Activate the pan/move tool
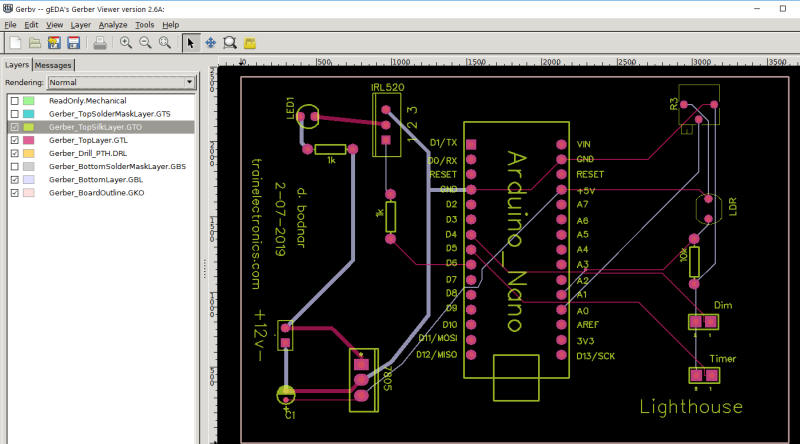The image size is (800, 444). [x=211, y=43]
